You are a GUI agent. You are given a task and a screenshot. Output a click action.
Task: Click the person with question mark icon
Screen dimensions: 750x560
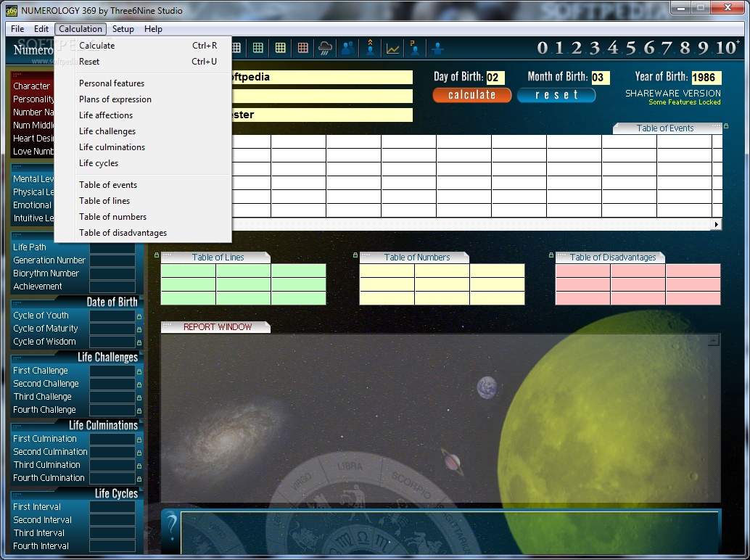click(x=415, y=48)
